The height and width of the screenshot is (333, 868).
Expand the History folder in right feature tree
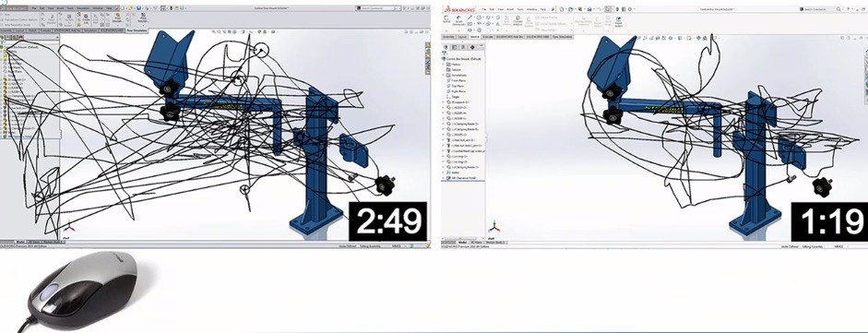tap(443, 65)
